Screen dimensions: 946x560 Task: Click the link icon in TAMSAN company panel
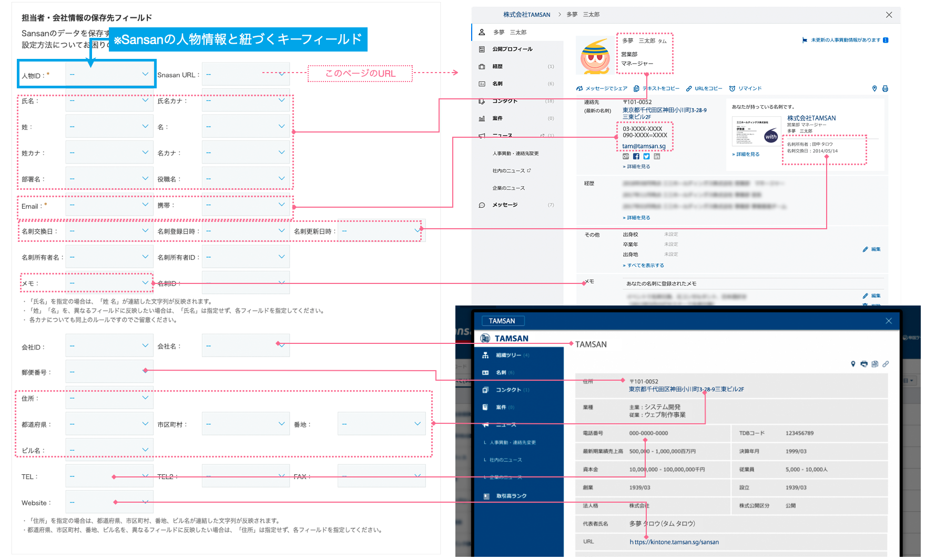tap(886, 364)
